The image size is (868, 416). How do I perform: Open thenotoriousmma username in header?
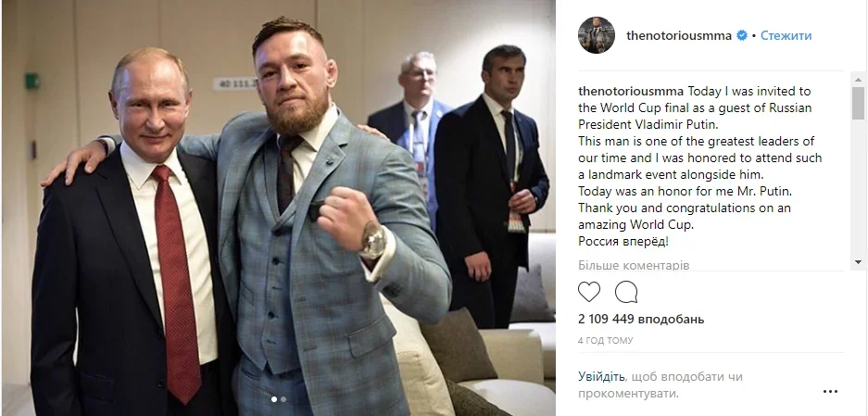(679, 35)
